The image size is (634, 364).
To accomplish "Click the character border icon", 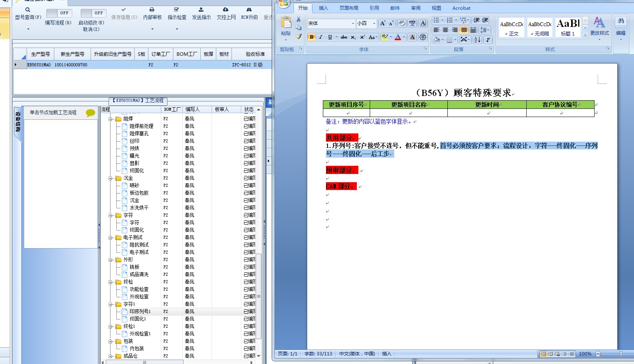I will click(423, 23).
